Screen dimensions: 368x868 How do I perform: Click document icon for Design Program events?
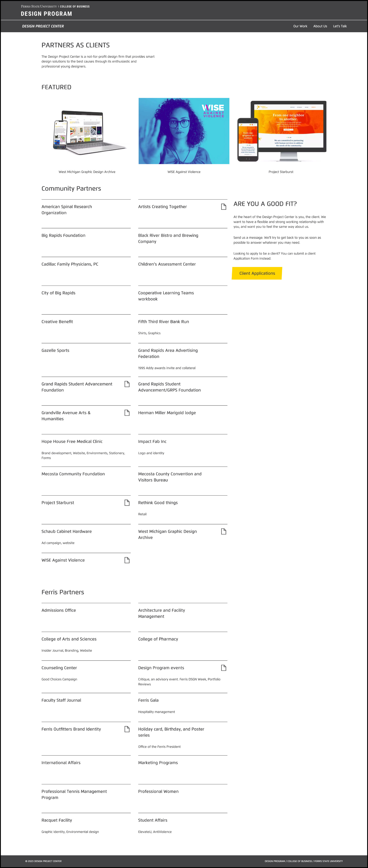[x=224, y=668]
